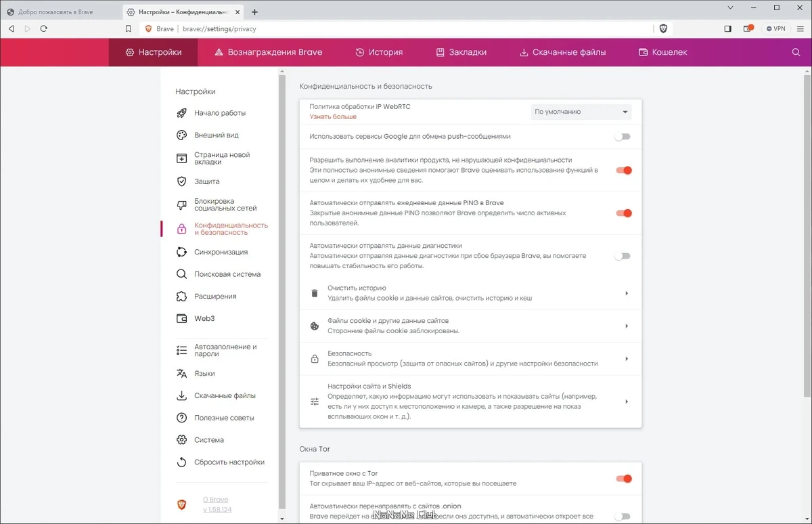Viewport: 812px width, 524px height.
Task: Click the browser forward arrow
Action: (28, 28)
